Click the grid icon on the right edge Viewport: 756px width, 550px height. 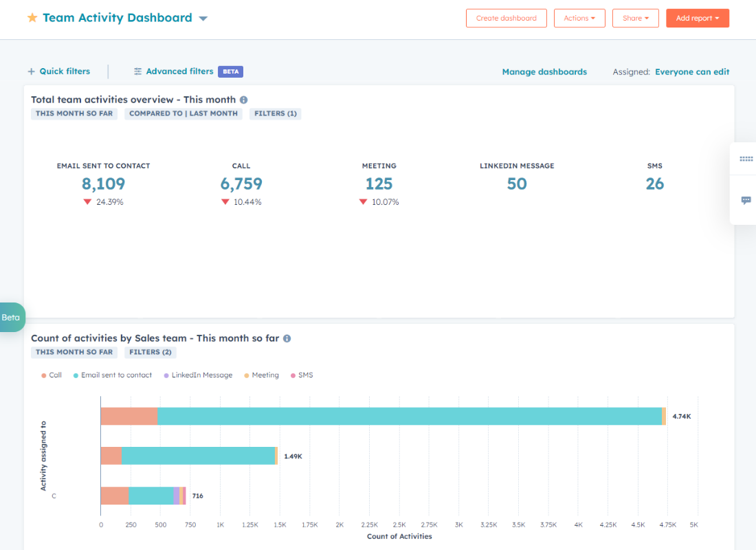point(746,159)
